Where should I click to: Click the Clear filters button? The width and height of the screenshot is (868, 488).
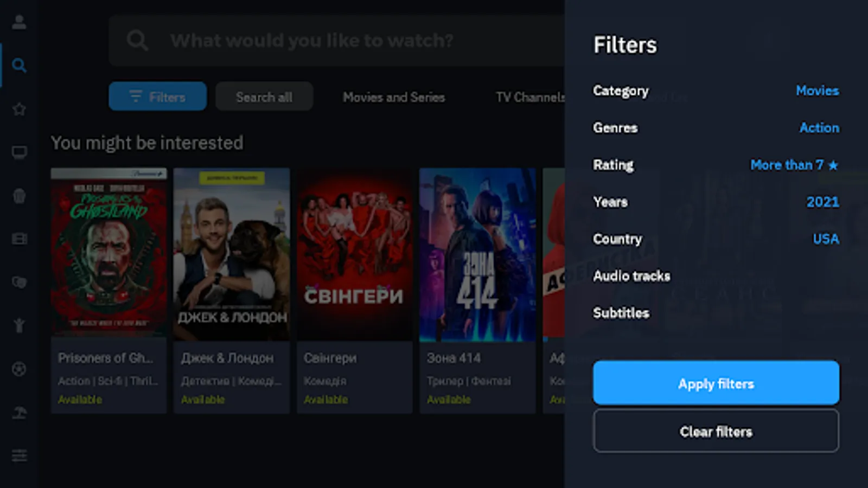pyautogui.click(x=716, y=431)
